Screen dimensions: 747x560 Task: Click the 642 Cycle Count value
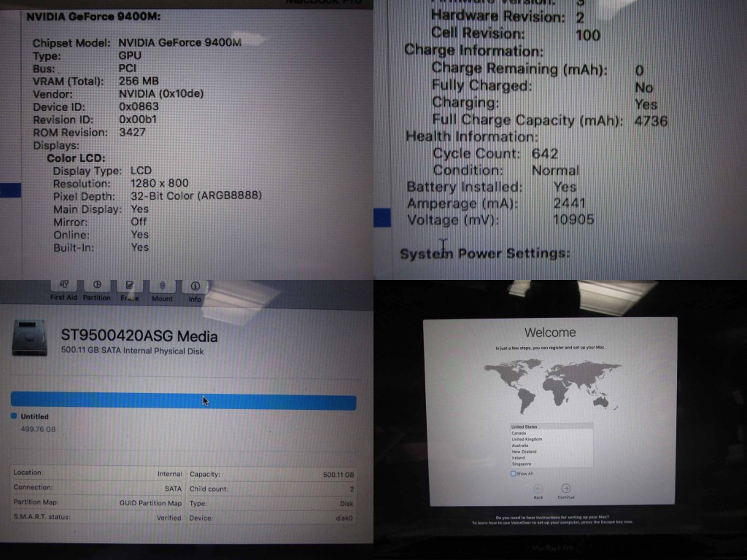pyautogui.click(x=545, y=154)
